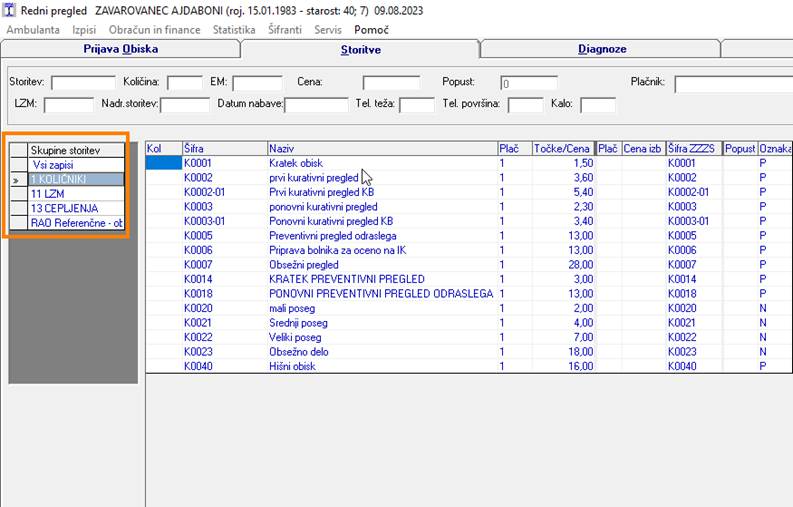Click the Količina input field
This screenshot has width=793, height=507.
tap(185, 83)
